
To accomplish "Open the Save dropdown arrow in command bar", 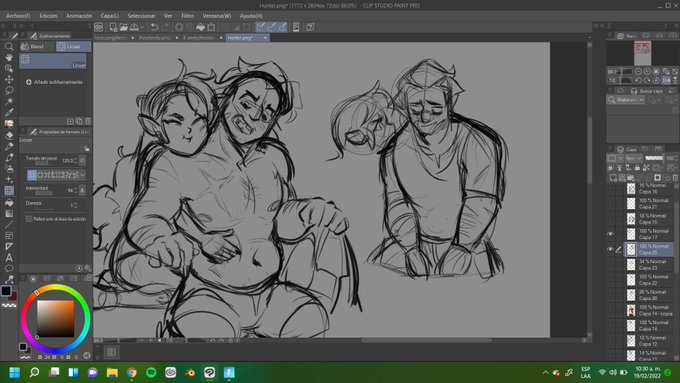I will (x=142, y=27).
